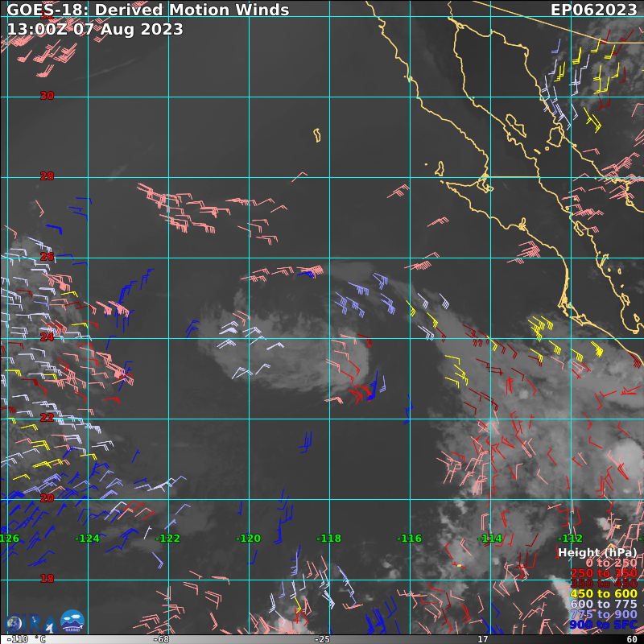Click the latitude label 20
644x644 pixels.
[x=47, y=498]
